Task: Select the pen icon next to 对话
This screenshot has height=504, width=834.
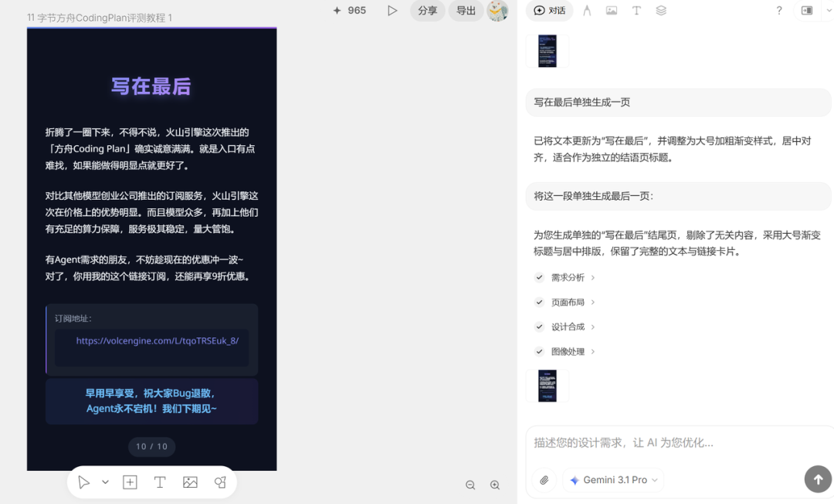Action: (585, 10)
